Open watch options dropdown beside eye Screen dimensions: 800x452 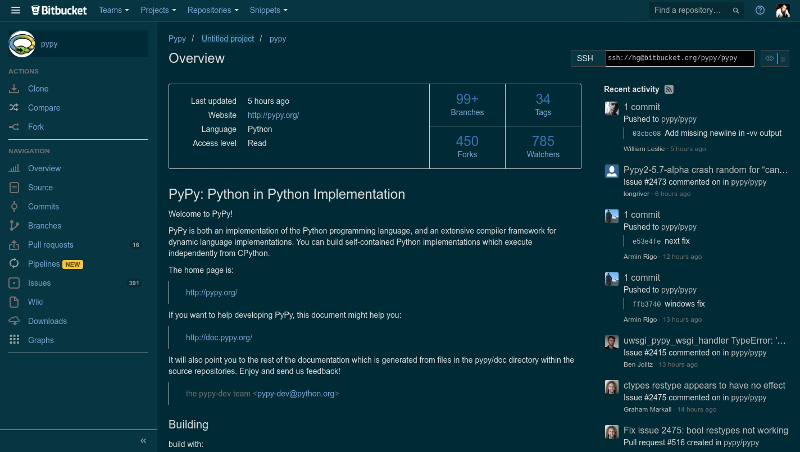(783, 59)
